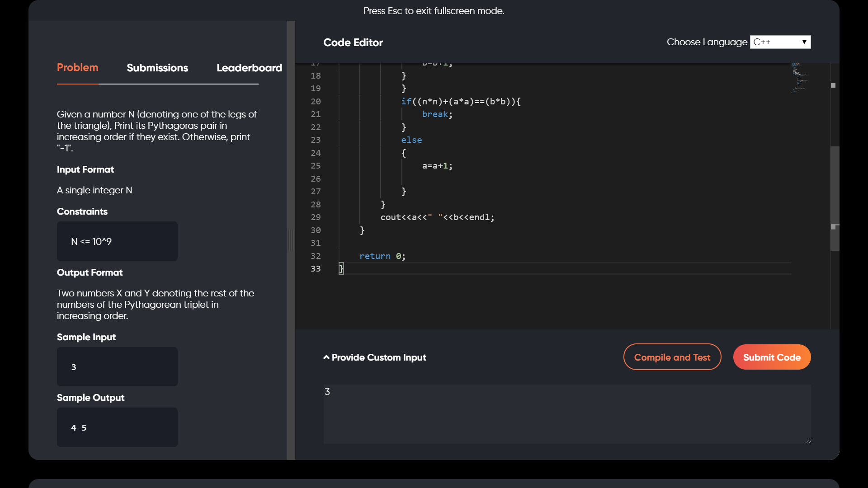Click the Sample Input box showing 3
The width and height of the screenshot is (868, 488).
pyautogui.click(x=117, y=366)
